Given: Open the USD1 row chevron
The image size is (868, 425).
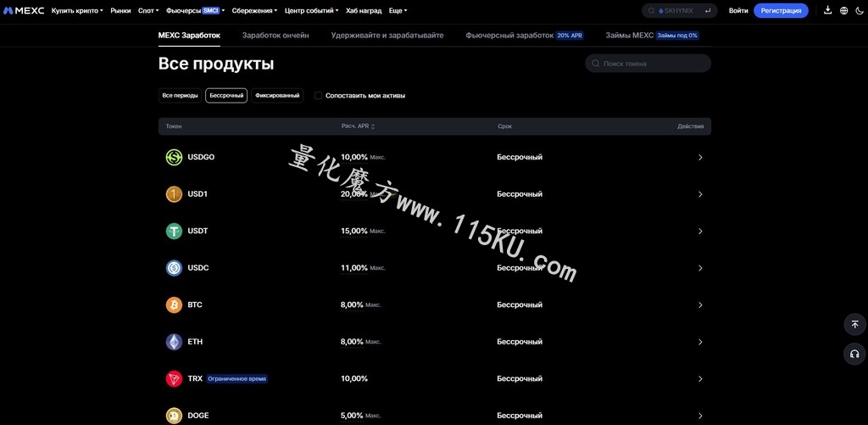Looking at the screenshot, I should (700, 194).
